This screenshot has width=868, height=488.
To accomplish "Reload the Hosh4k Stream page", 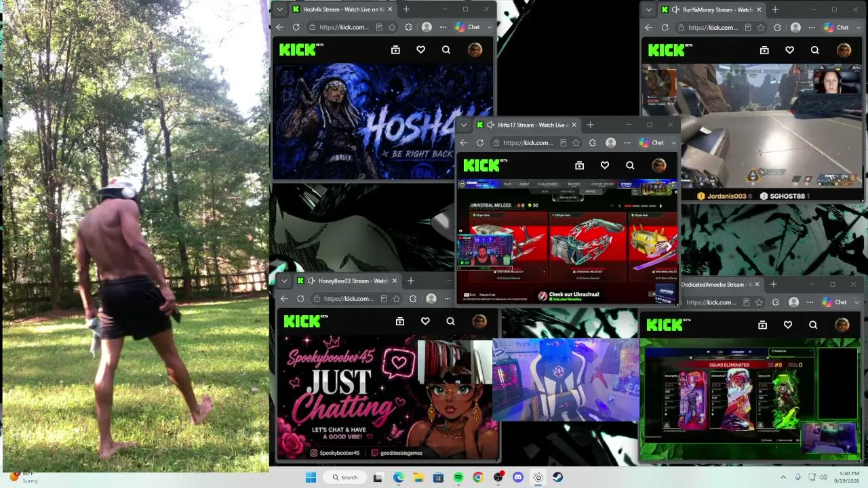I will 296,27.
